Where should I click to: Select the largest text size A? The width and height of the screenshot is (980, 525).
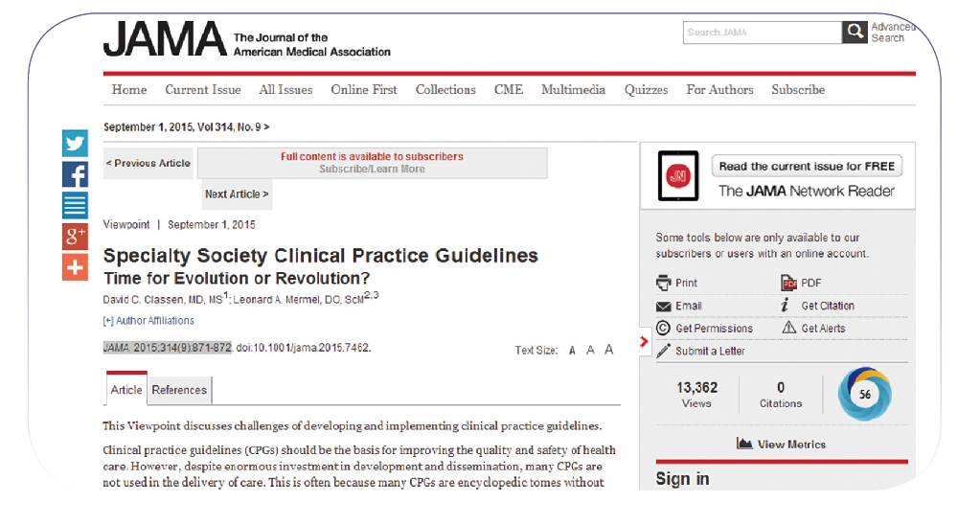click(608, 350)
